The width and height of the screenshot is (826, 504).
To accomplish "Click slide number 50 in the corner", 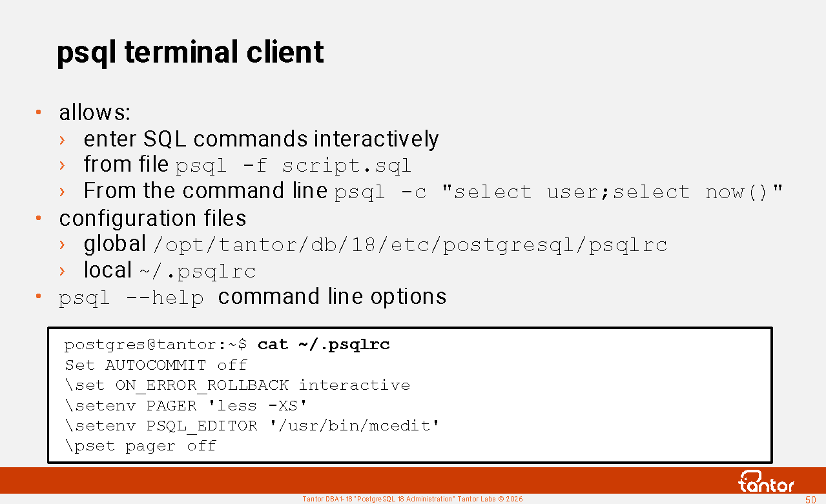I will click(x=811, y=499).
